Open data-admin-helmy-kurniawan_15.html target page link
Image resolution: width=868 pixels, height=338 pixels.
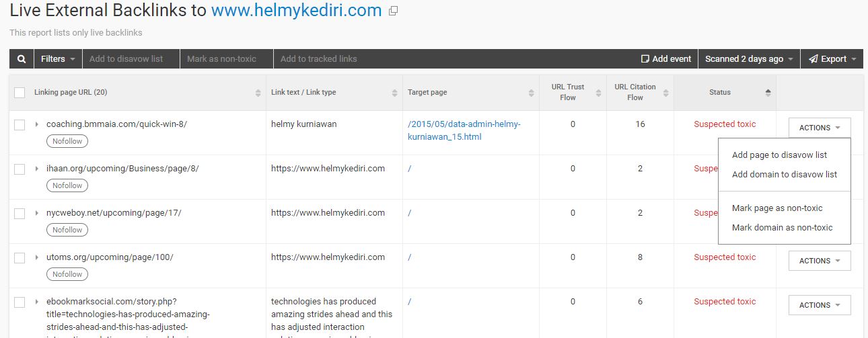(x=464, y=130)
